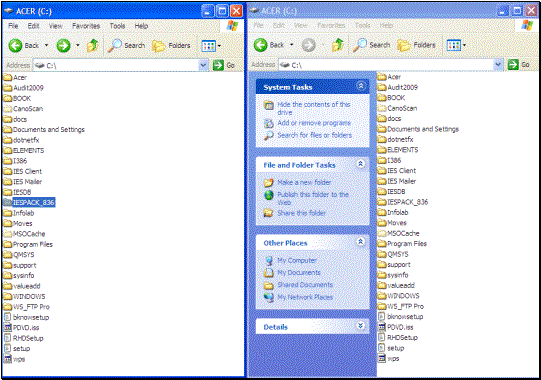Click the Back arrow in left window
Screen dimensions: 541x380
coord(15,46)
